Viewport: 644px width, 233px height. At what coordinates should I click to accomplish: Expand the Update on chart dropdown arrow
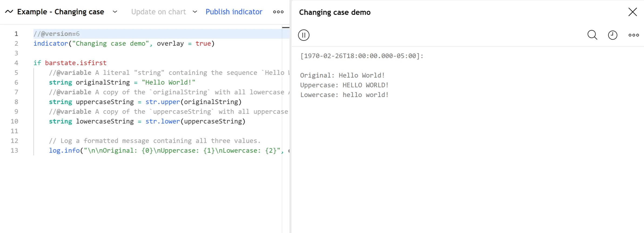195,12
